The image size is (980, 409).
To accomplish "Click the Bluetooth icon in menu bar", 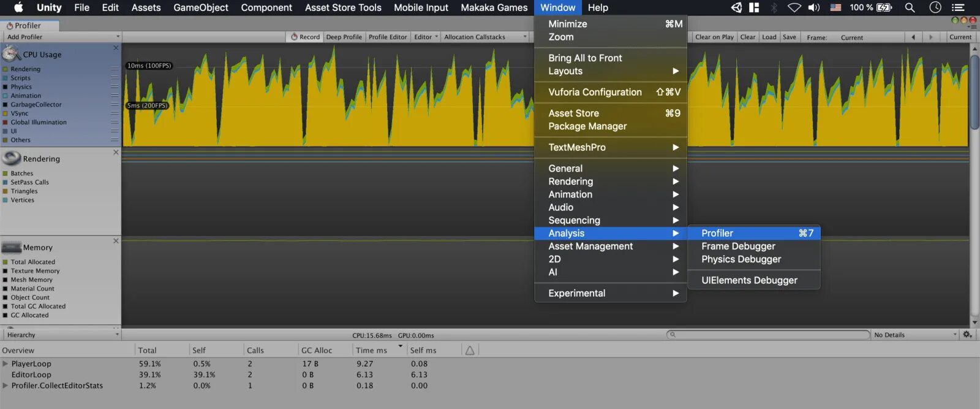I will [774, 7].
